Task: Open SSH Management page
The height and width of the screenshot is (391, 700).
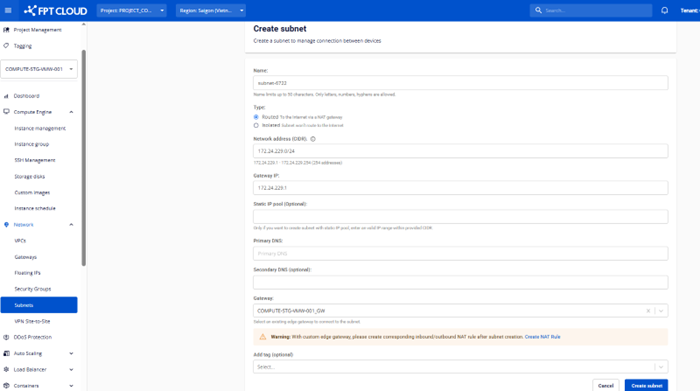Action: (x=35, y=160)
